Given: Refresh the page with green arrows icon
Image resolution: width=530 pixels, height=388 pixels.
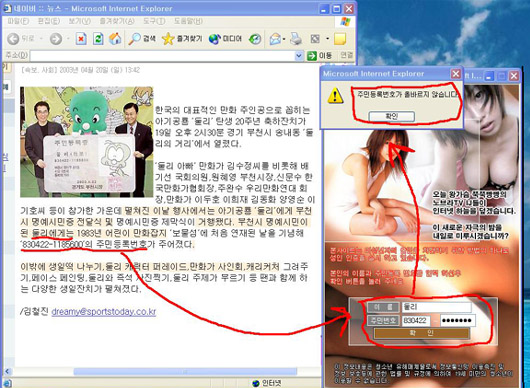Looking at the screenshot, I should pos(98,39).
